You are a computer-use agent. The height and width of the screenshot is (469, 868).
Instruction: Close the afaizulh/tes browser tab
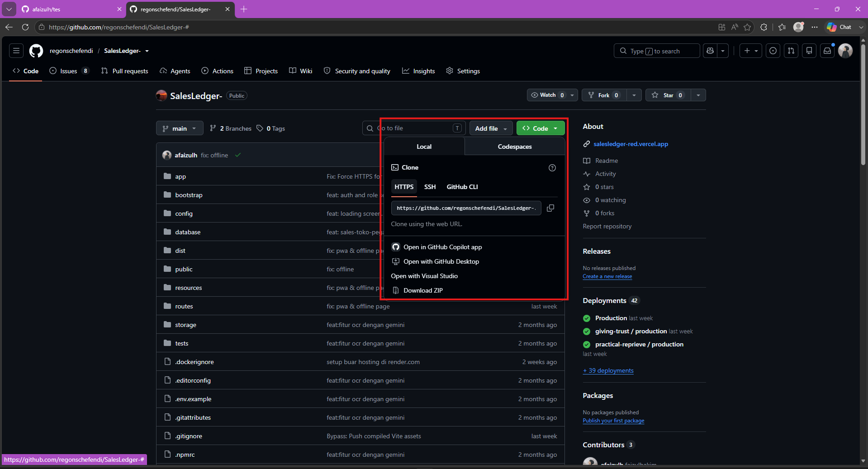pos(119,9)
